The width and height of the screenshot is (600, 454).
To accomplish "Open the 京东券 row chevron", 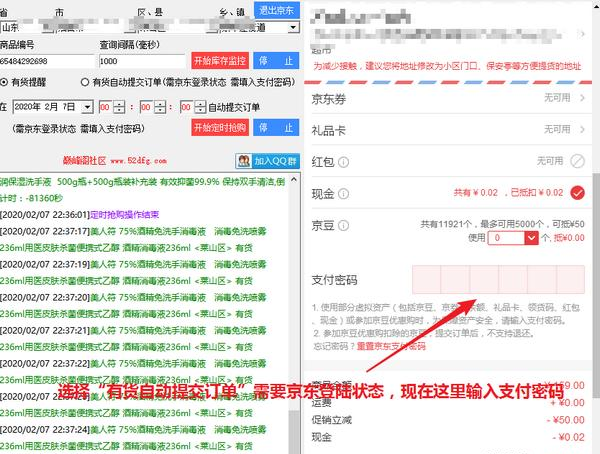I will click(x=582, y=98).
